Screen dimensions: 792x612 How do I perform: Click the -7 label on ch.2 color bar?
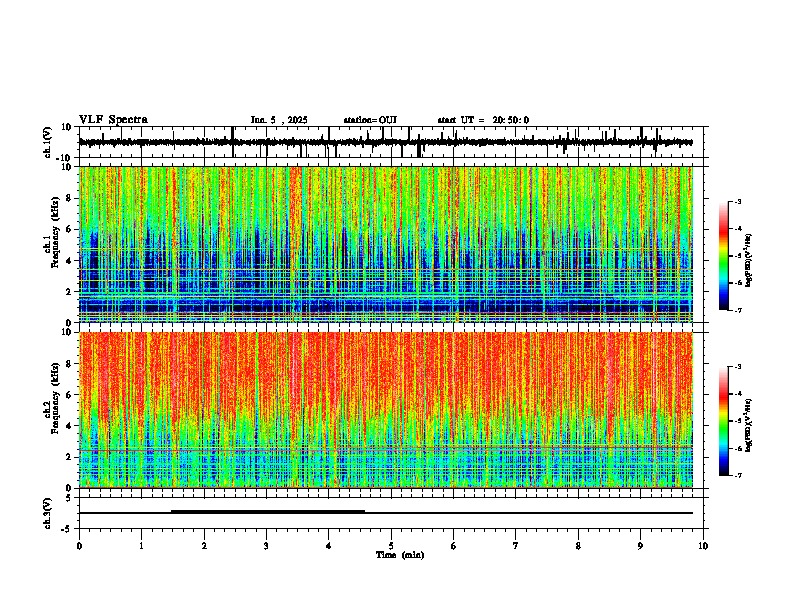pyautogui.click(x=737, y=475)
